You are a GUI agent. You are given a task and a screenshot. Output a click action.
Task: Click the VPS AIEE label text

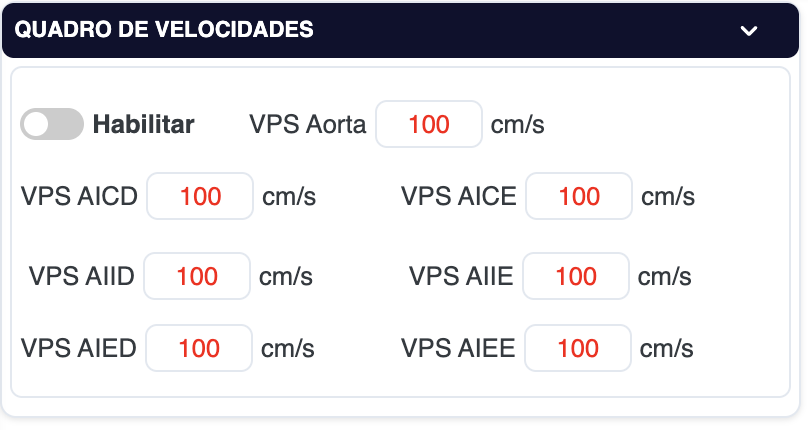point(458,349)
